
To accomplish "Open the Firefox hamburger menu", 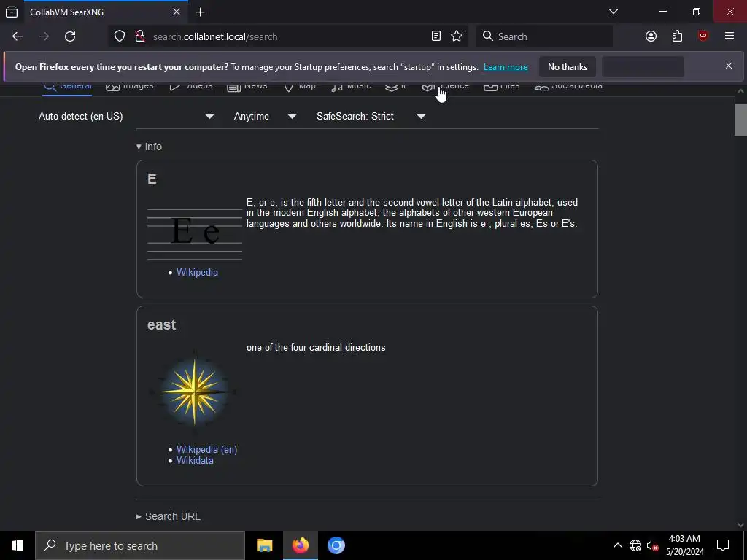I will (x=729, y=36).
